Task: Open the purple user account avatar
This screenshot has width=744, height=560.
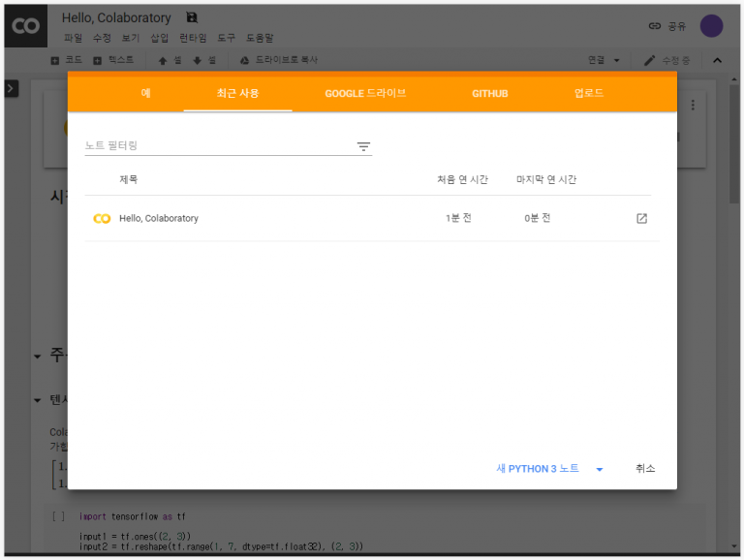Action: pos(711,25)
